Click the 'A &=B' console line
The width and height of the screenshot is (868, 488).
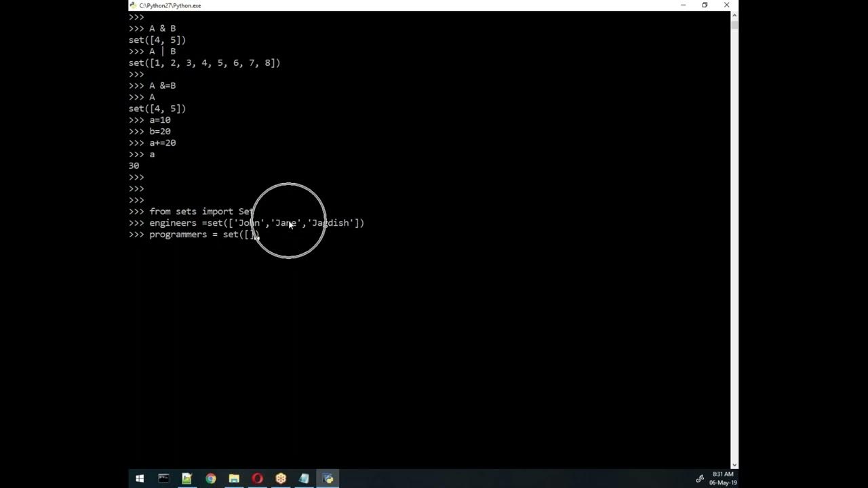point(152,85)
